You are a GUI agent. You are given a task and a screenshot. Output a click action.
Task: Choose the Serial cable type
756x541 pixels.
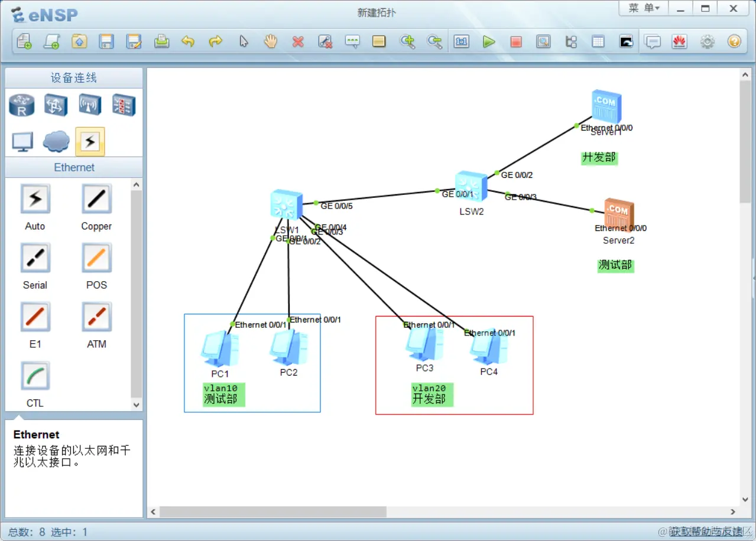[x=35, y=258]
